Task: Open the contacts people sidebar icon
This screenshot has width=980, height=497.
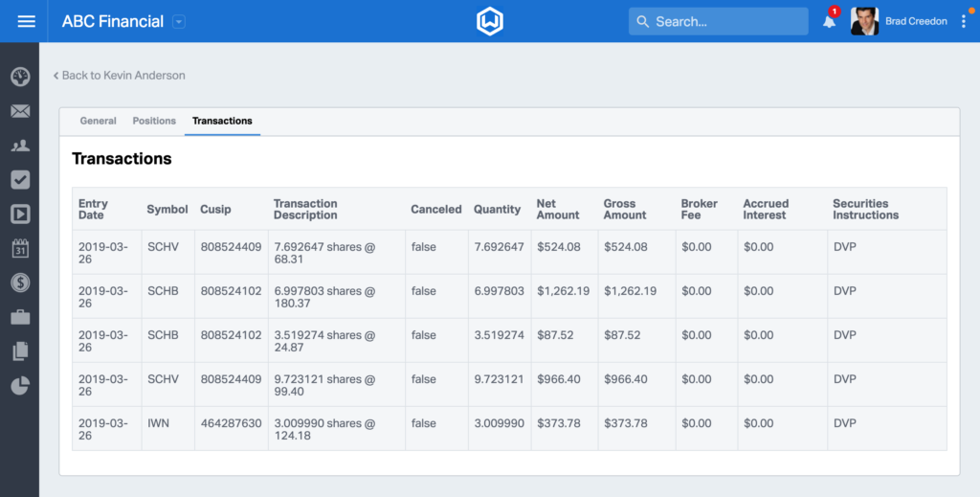Action: (20, 146)
